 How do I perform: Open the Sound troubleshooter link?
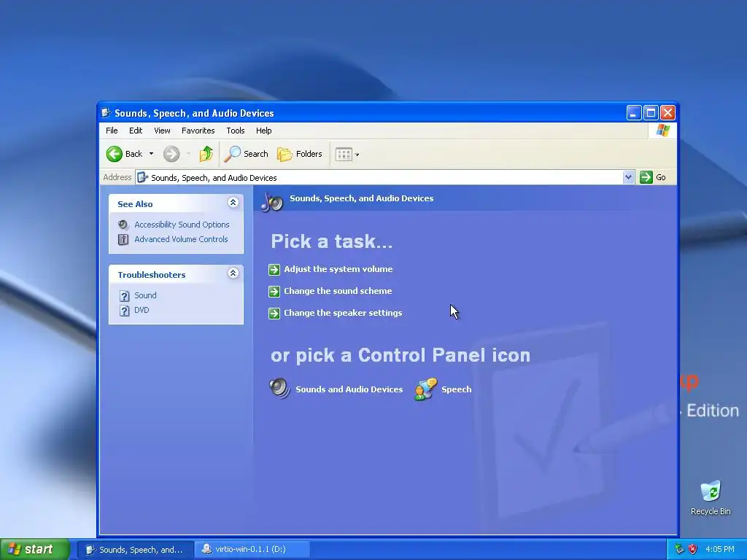[x=145, y=295]
